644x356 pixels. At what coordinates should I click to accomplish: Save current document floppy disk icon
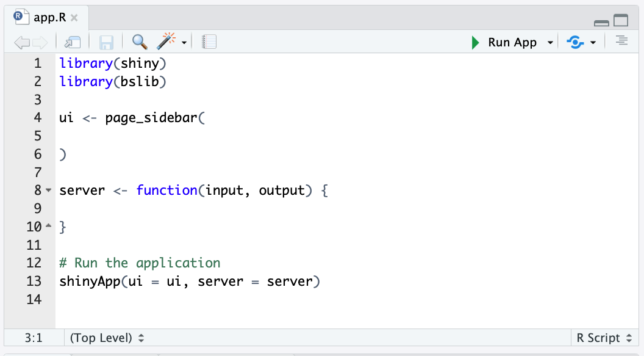pos(106,42)
